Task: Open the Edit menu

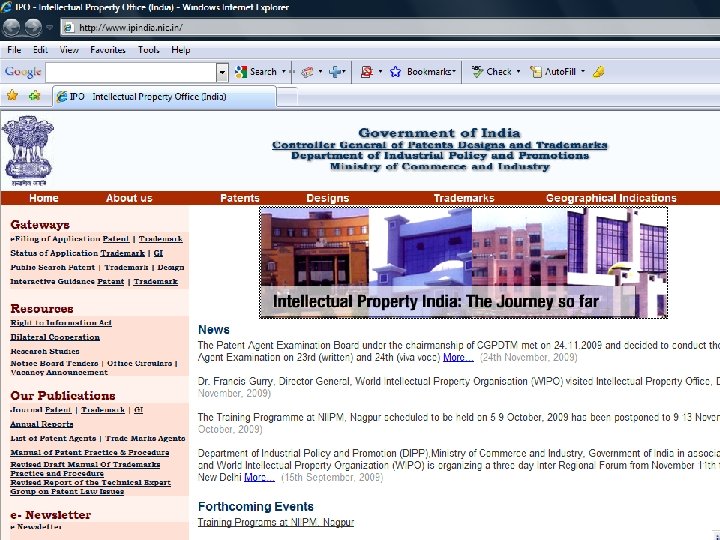Action: (40, 50)
